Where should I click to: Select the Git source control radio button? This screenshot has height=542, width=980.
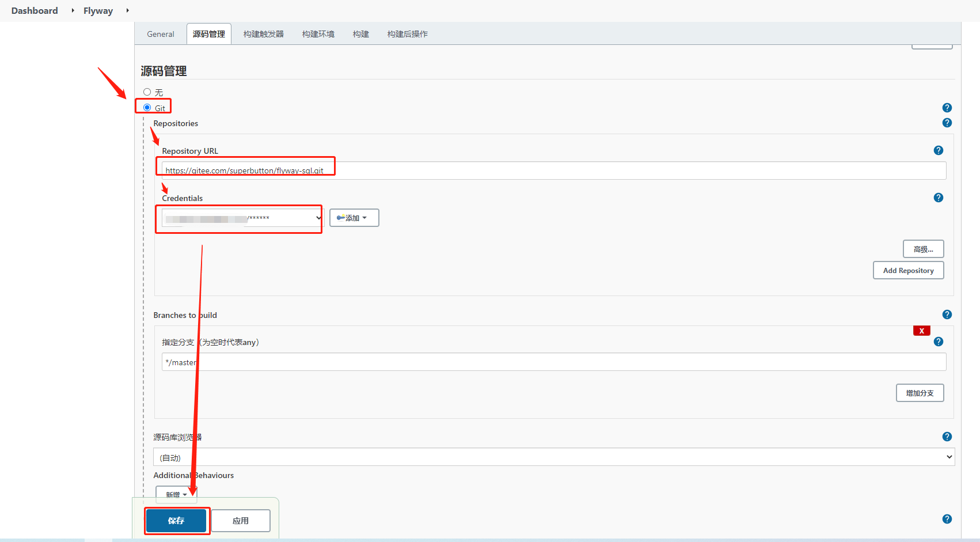pyautogui.click(x=147, y=107)
